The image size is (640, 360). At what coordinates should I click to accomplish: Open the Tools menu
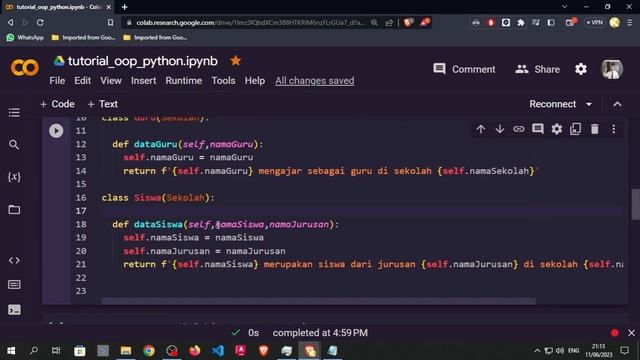coord(223,81)
